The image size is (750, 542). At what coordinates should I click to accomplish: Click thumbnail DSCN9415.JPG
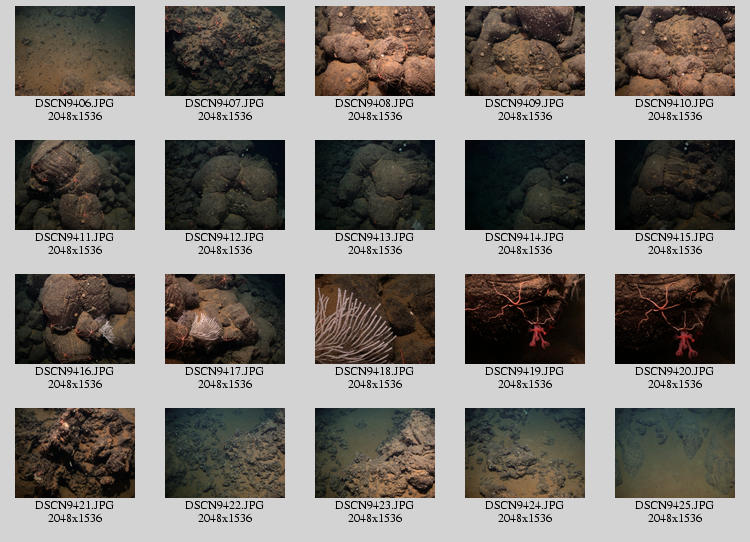pos(675,185)
